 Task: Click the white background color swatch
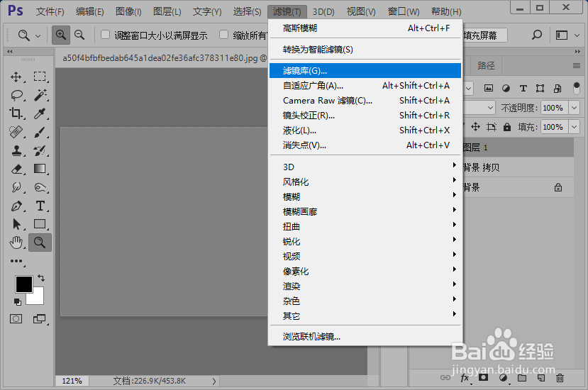[x=38, y=297]
